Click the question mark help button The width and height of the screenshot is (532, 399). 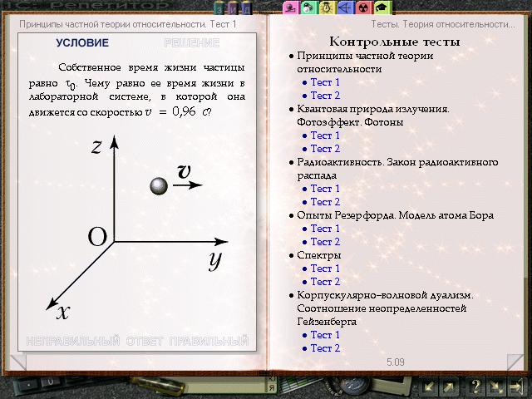tap(476, 386)
